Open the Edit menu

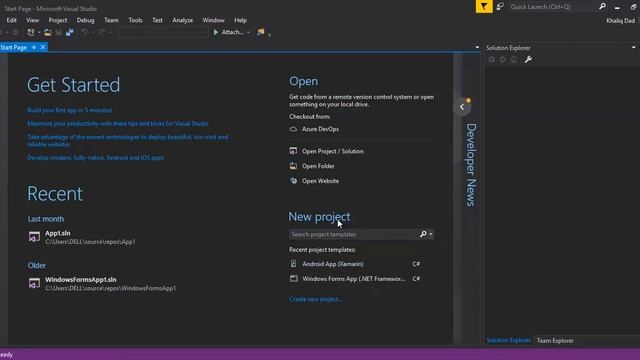pos(11,20)
